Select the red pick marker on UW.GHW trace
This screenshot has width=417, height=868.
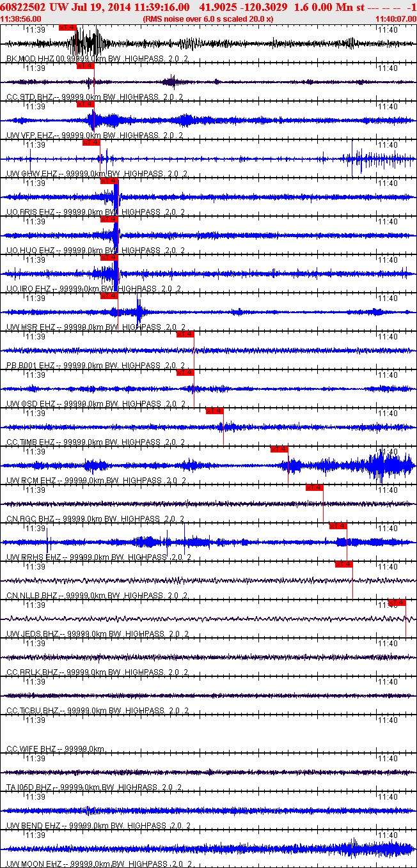pyautogui.click(x=91, y=143)
